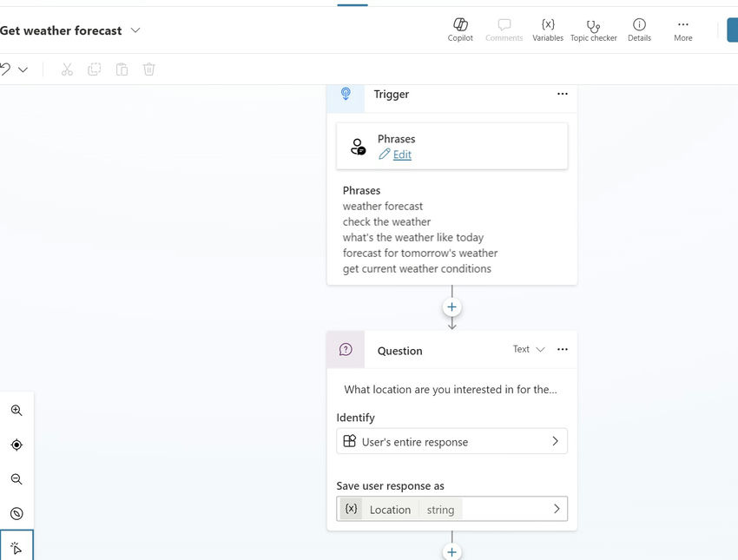Open the Variables panel

(548, 30)
